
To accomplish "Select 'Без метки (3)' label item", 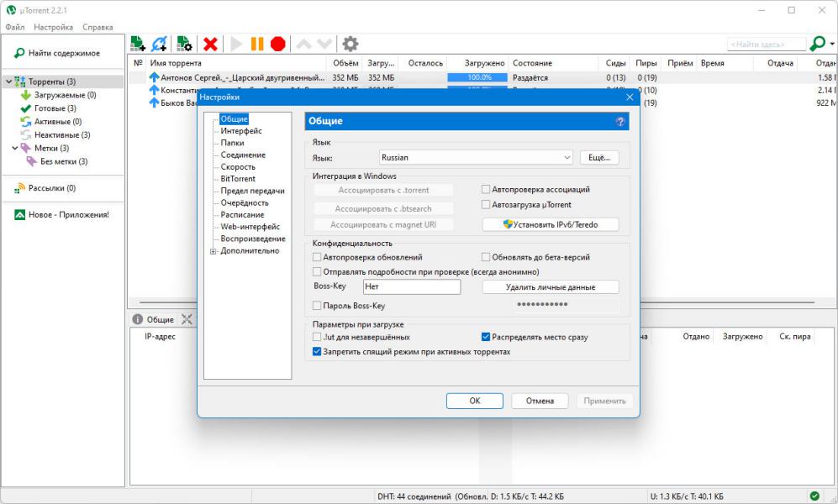I will [x=64, y=161].
